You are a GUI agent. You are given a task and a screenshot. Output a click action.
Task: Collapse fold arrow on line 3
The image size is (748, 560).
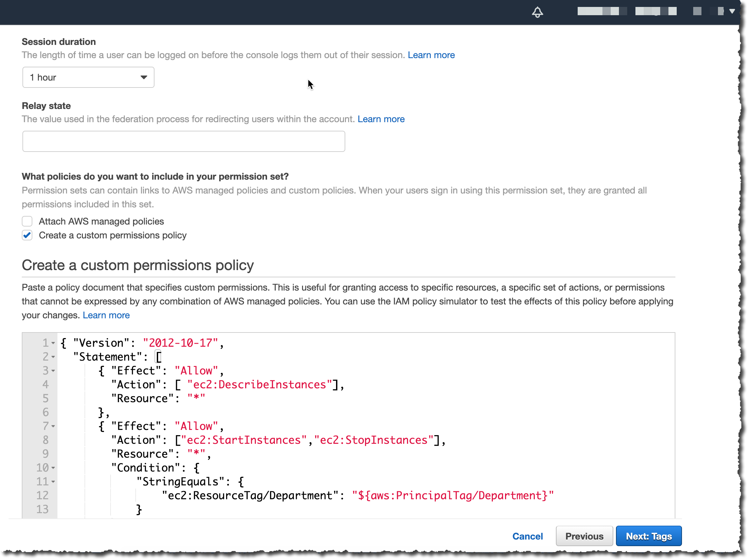[53, 371]
